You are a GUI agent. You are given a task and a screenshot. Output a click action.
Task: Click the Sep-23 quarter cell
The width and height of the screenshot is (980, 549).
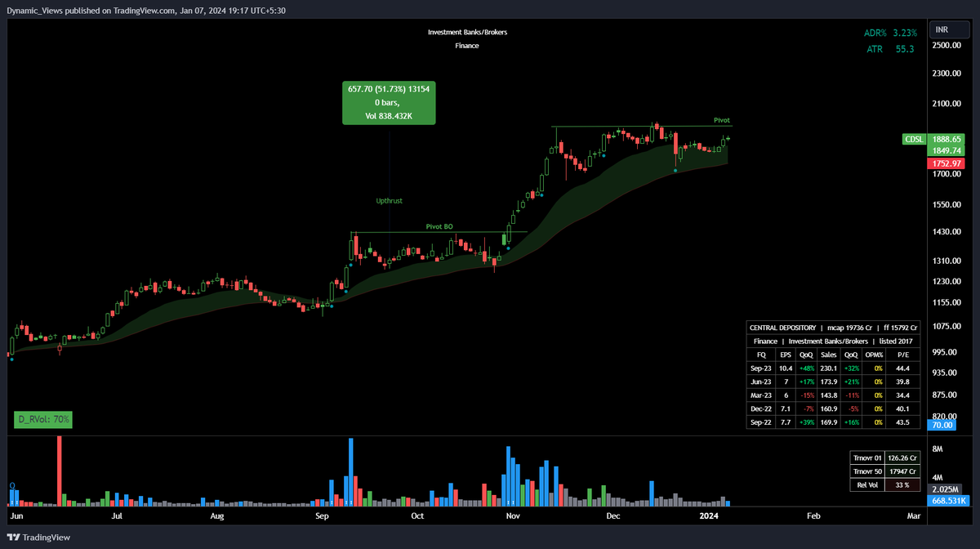pos(761,368)
